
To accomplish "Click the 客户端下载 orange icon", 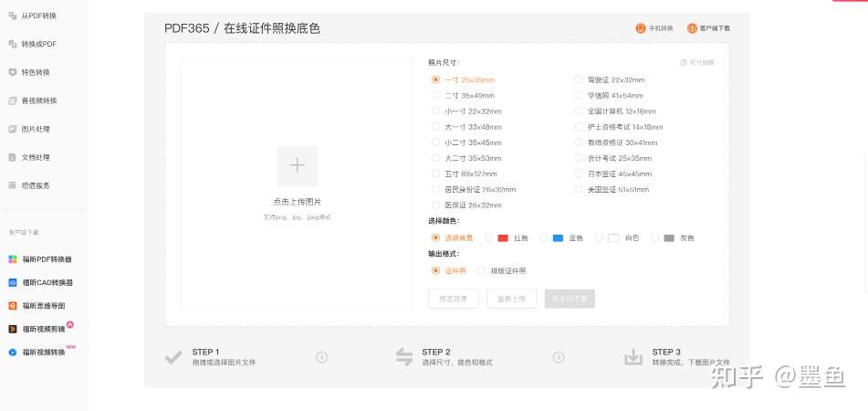I will (692, 28).
